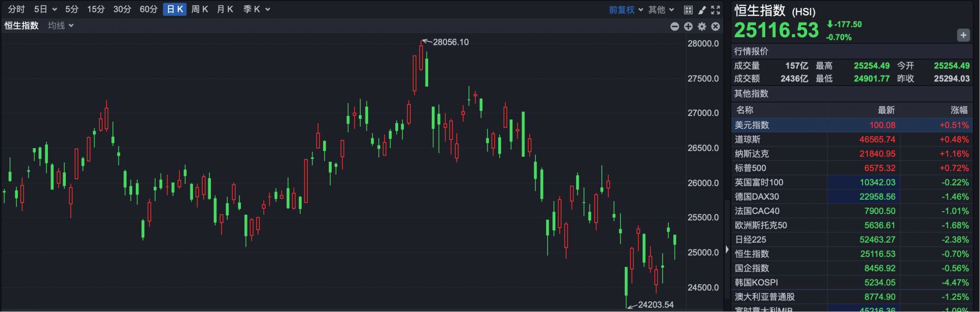This screenshot has width=980, height=312.
Task: Switch to 分时 intraday tab
Action: coord(16,9)
